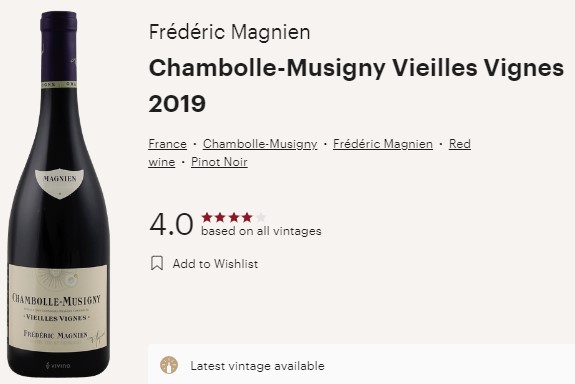This screenshot has height=384, width=575.
Task: Click the based on all vintages text
Action: point(261,231)
